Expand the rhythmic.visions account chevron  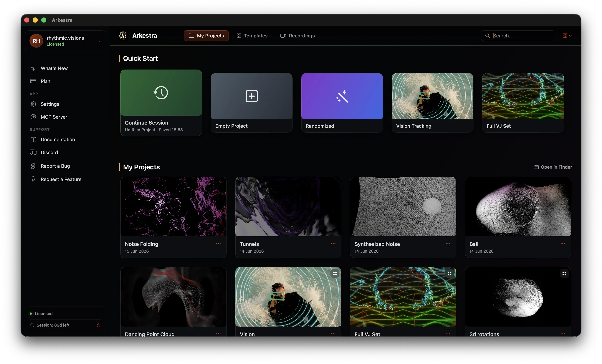99,41
